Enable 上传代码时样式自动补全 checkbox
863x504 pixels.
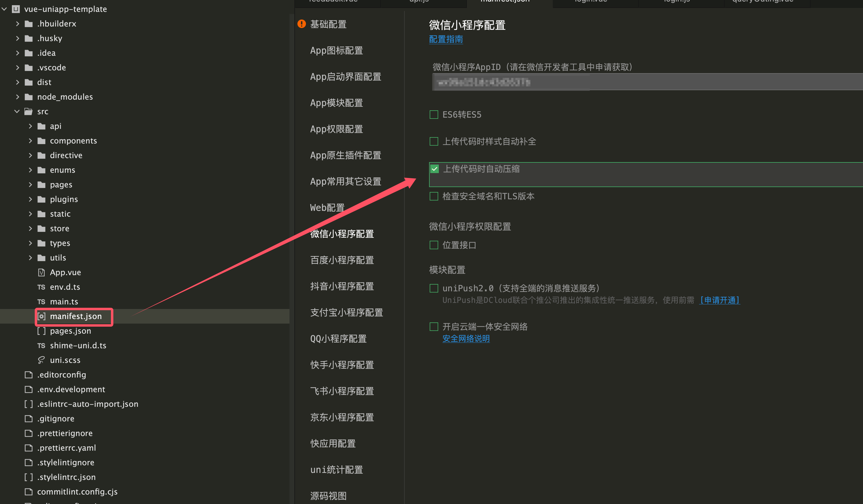(x=434, y=141)
